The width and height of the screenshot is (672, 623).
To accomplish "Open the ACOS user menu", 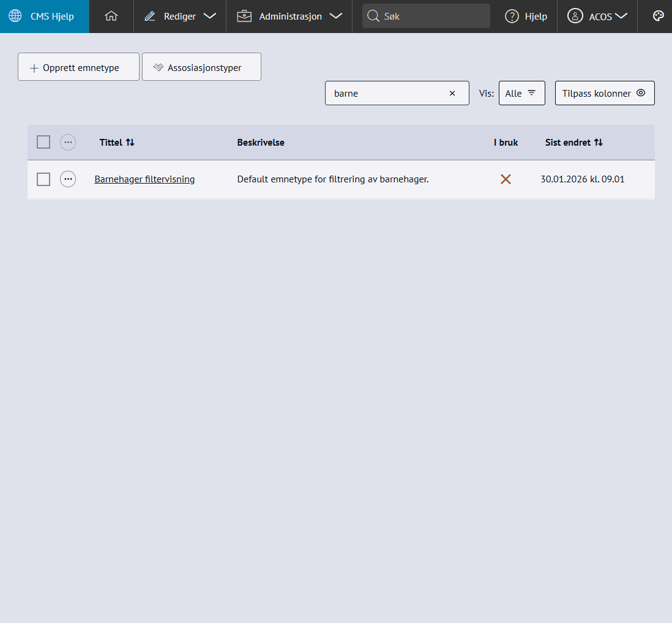I will pyautogui.click(x=597, y=17).
